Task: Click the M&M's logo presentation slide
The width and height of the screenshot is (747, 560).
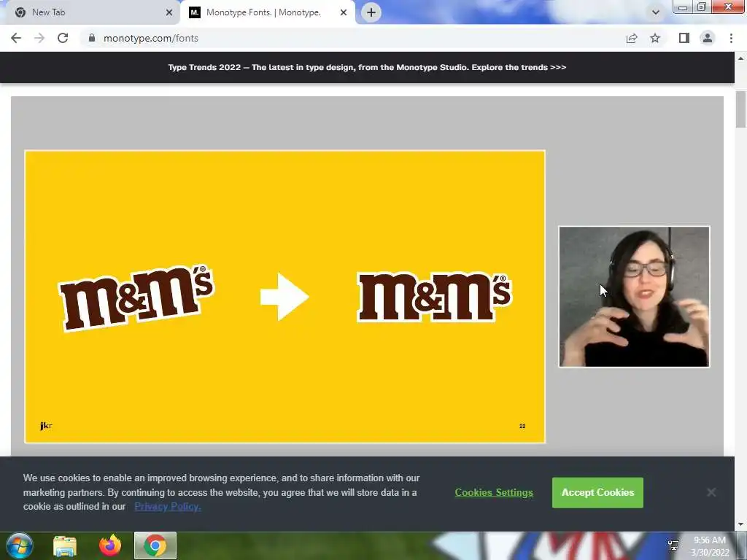Action: click(x=285, y=297)
